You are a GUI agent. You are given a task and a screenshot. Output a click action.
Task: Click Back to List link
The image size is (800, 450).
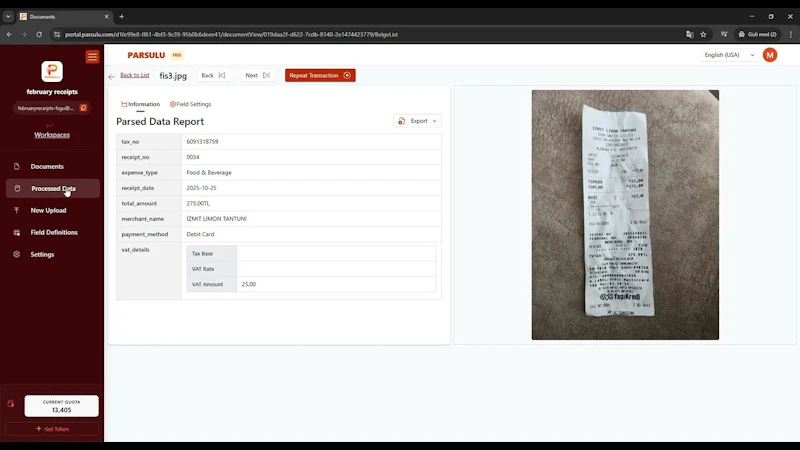point(135,75)
